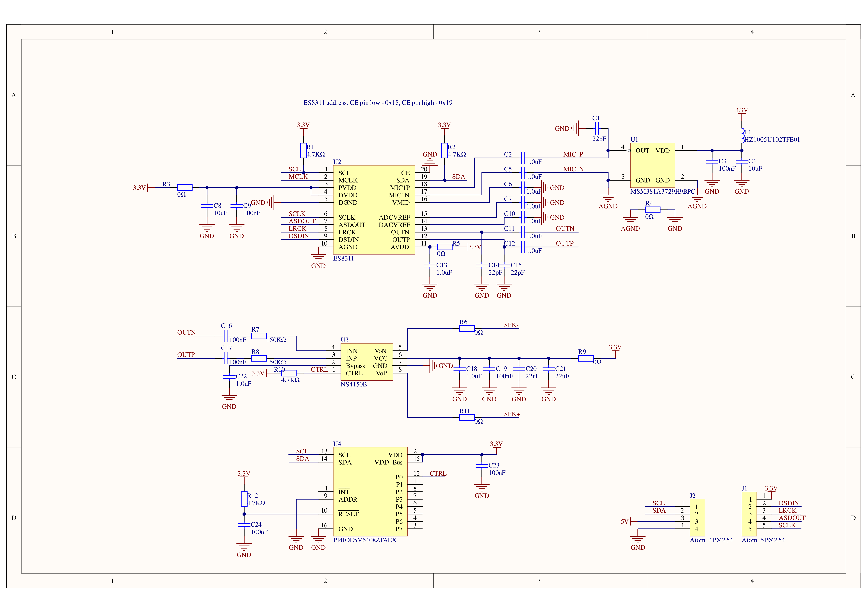
Task: Click the C4 10uF capacitor symbol
Action: [x=742, y=161]
